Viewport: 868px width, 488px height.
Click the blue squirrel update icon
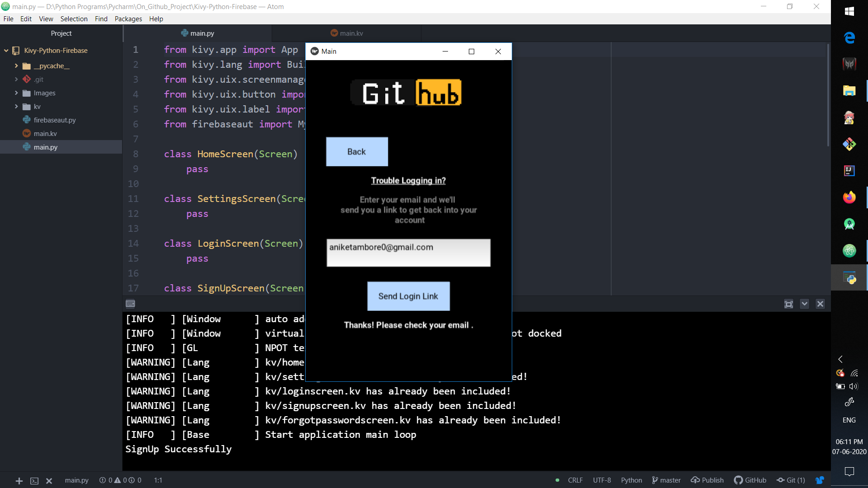820,480
